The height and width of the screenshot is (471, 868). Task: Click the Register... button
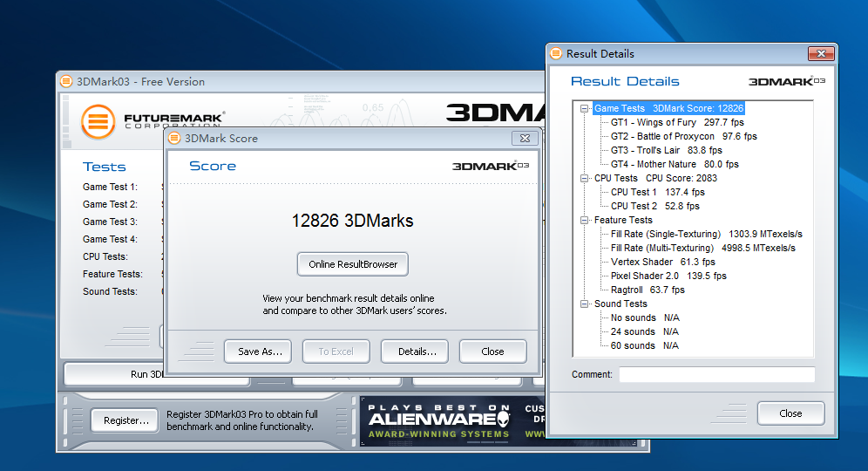125,420
